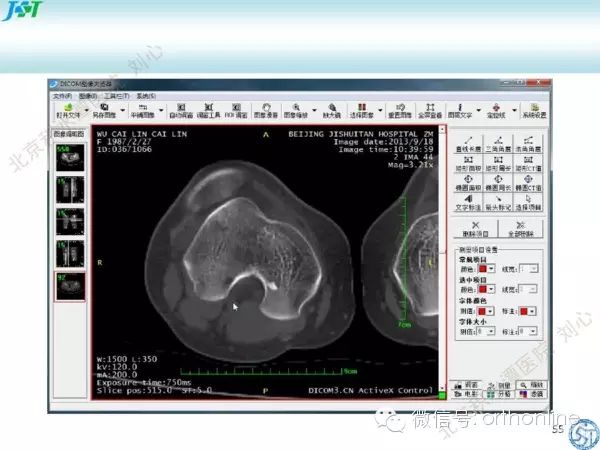
Task: Select the image pan (图像漫游) hand icon
Action: pos(266,110)
